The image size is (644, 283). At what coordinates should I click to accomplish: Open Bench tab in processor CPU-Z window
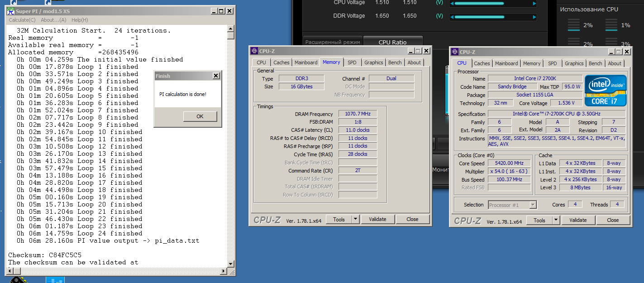pyautogui.click(x=595, y=63)
